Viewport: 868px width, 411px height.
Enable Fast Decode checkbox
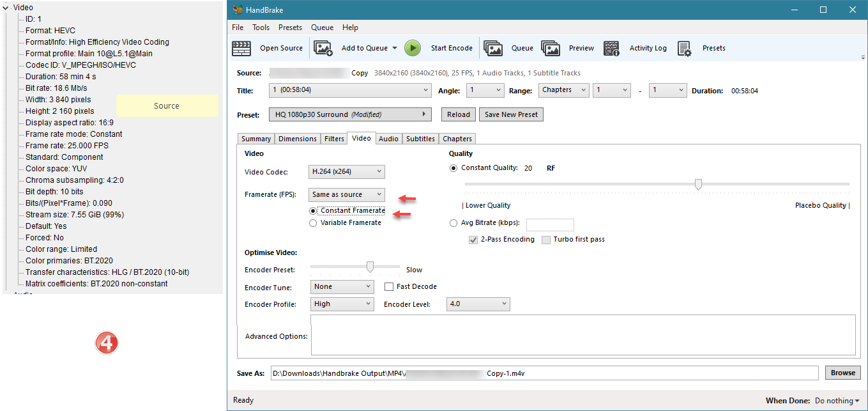[389, 286]
